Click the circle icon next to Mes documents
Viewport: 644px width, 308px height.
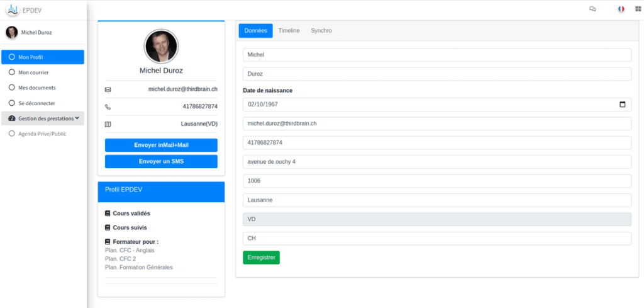[12, 88]
